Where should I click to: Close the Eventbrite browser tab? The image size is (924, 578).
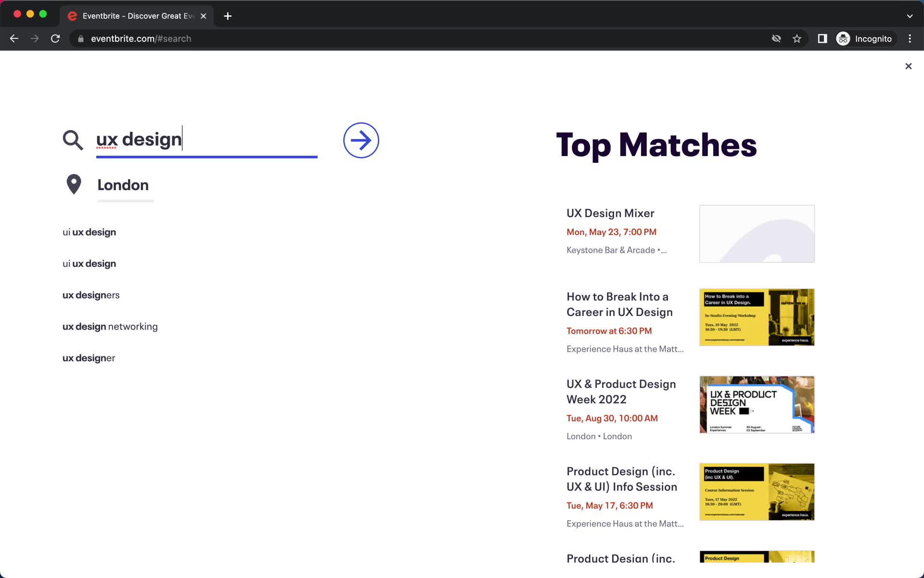tap(204, 16)
